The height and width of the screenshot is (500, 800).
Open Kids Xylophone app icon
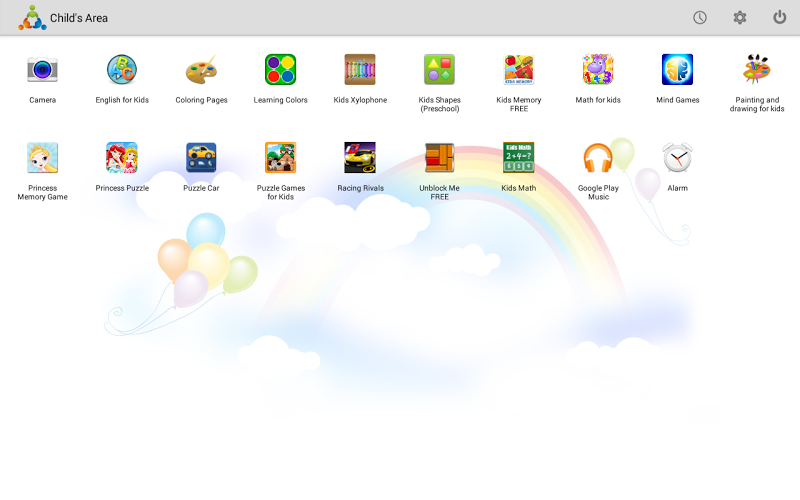tap(360, 69)
